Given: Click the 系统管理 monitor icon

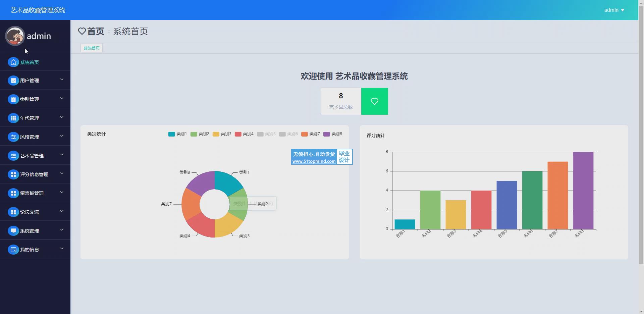Looking at the screenshot, I should click(13, 231).
